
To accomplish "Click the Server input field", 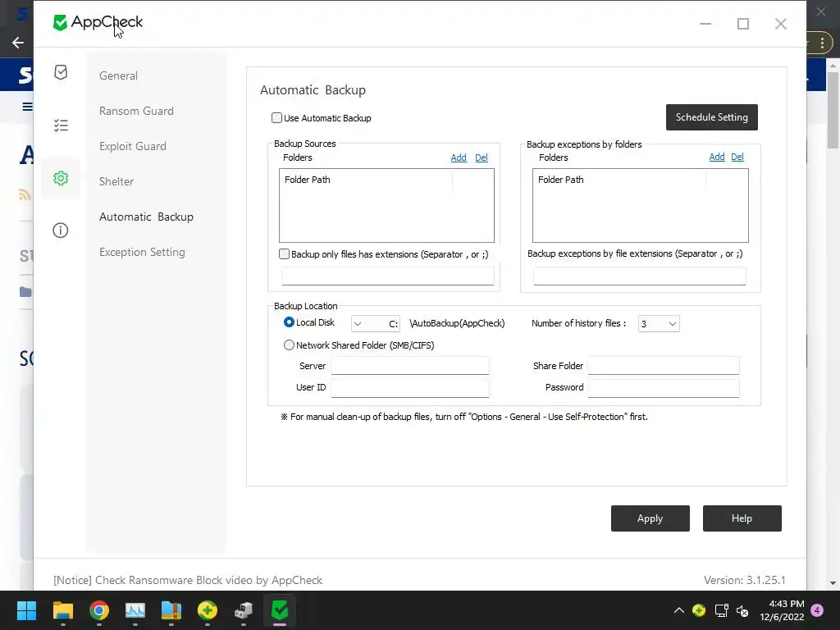I will pyautogui.click(x=410, y=365).
